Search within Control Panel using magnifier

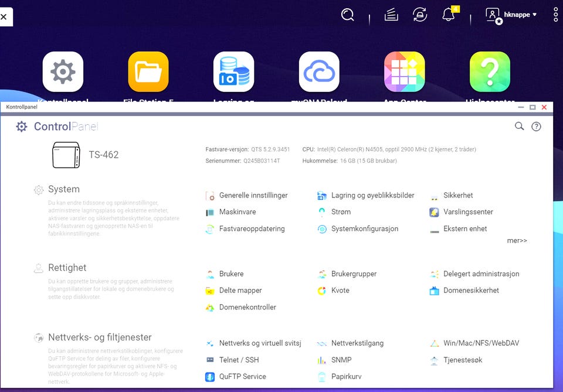[x=519, y=126]
